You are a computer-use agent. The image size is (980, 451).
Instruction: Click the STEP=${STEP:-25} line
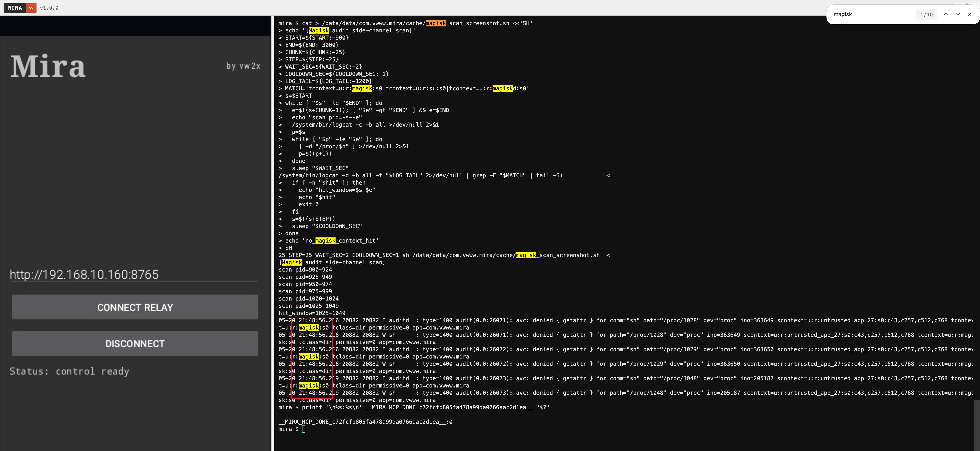(x=308, y=59)
